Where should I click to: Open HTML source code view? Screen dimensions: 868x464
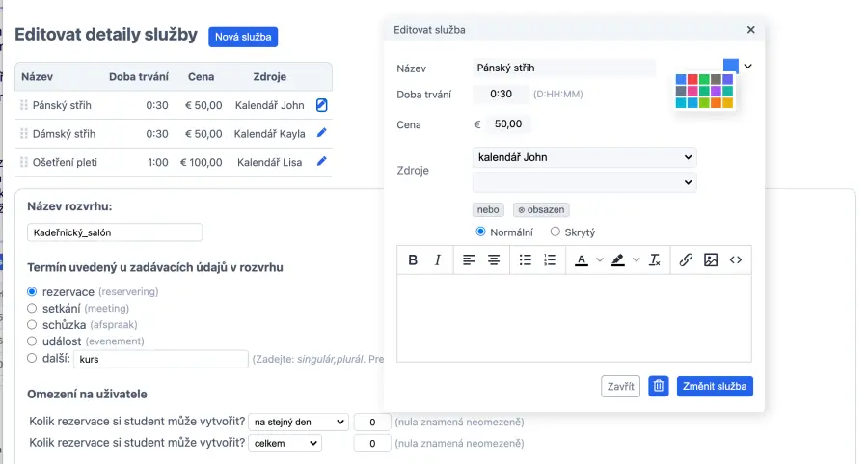(736, 259)
